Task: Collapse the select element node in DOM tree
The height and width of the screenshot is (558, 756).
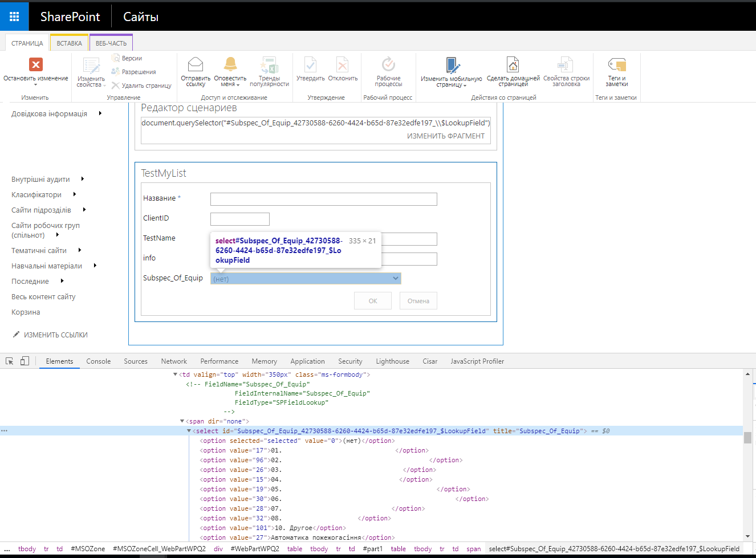Action: pos(189,431)
